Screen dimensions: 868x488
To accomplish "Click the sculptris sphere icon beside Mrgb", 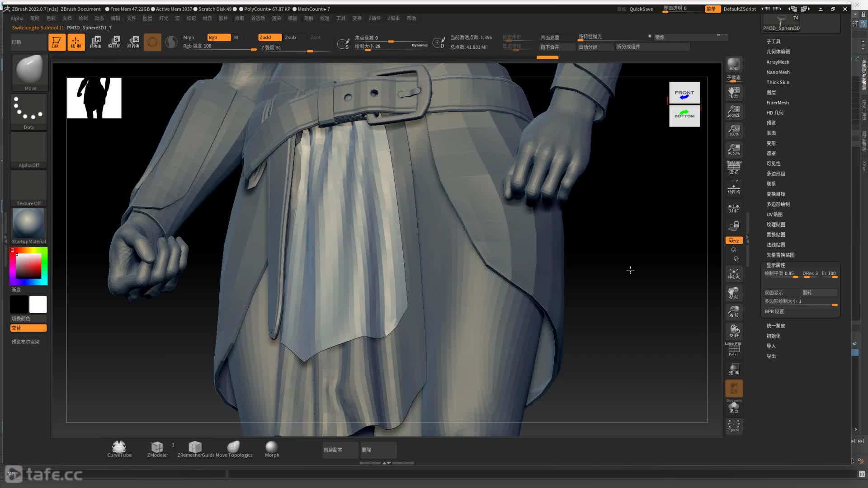I will [x=171, y=42].
